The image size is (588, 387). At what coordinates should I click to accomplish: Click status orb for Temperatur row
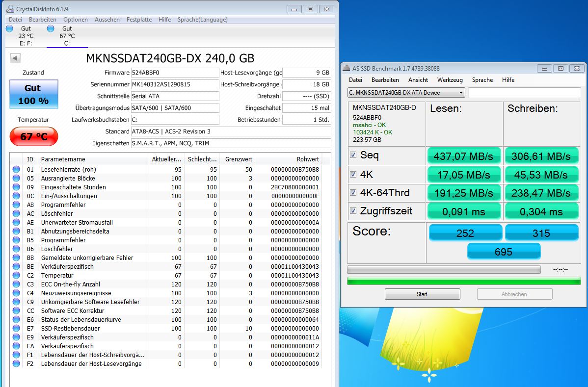pyautogui.click(x=16, y=275)
